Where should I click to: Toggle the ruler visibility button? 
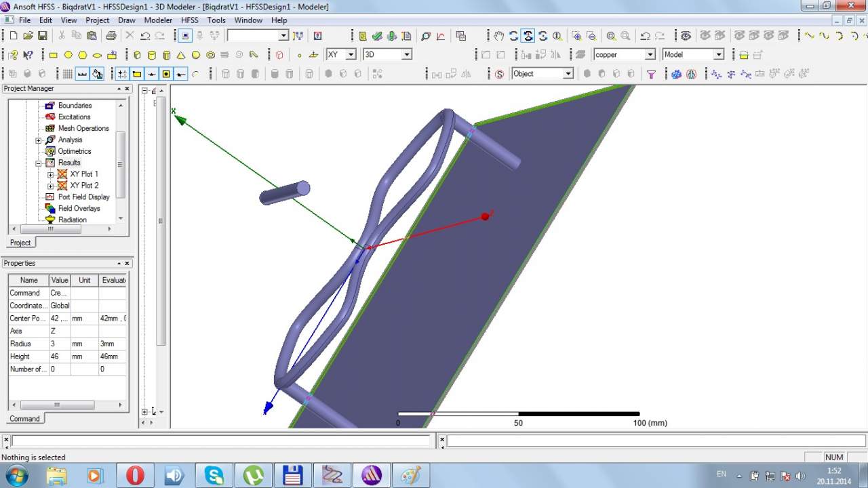point(83,74)
